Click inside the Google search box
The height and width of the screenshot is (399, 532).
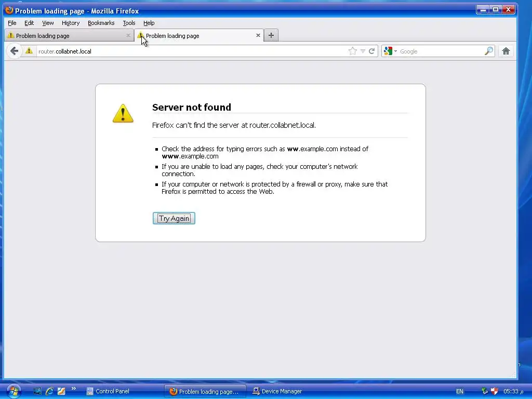[x=441, y=51]
